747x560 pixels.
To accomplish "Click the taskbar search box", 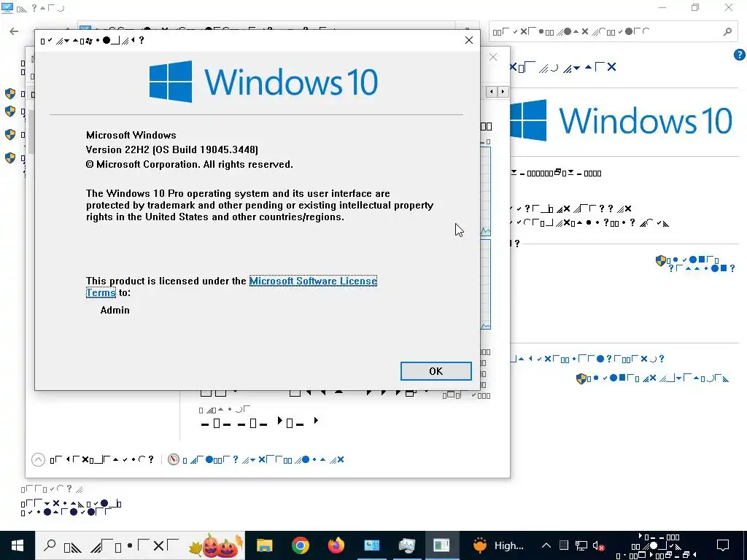I will (x=139, y=545).
